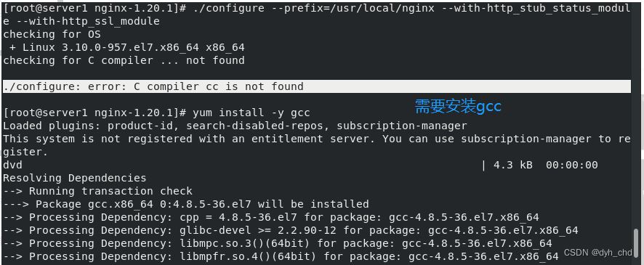
Task: Click 'checking for C compiler ... not found'
Action: pyautogui.click(x=124, y=61)
